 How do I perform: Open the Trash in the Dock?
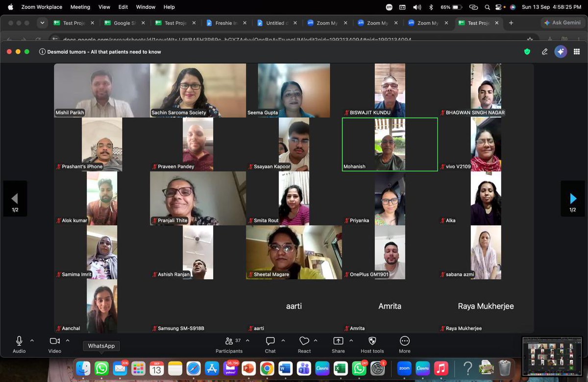pos(505,368)
